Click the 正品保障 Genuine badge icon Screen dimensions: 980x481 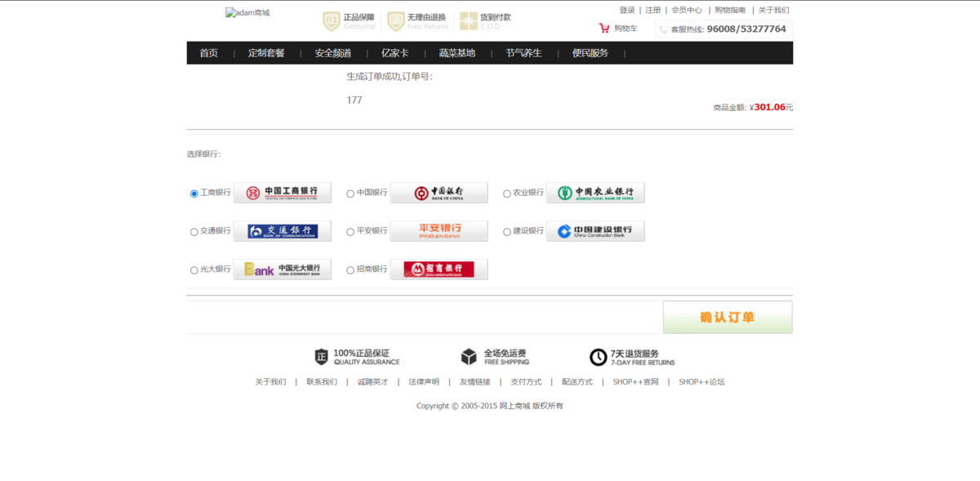point(331,21)
